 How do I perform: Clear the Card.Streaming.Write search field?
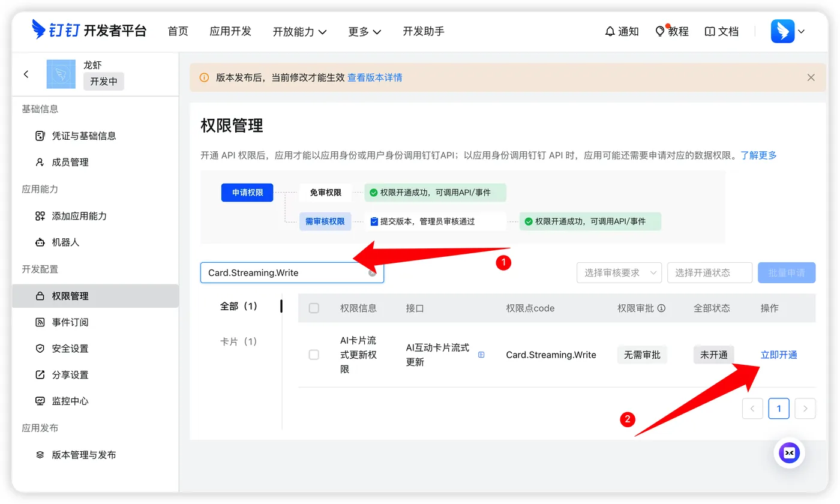click(372, 272)
